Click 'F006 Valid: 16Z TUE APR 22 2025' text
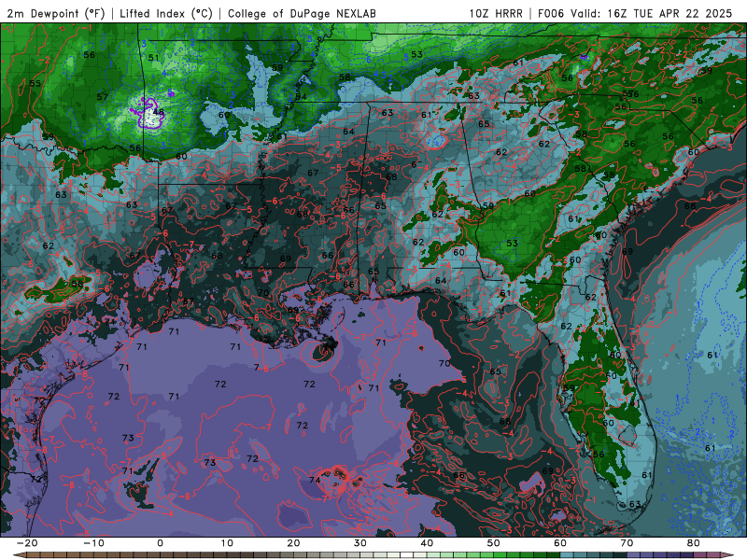The height and width of the screenshot is (560, 747). point(635,13)
